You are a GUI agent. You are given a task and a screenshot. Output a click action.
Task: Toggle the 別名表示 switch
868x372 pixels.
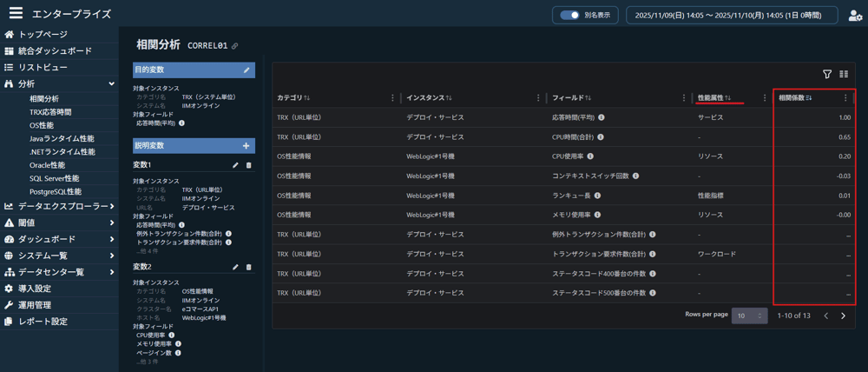(569, 16)
